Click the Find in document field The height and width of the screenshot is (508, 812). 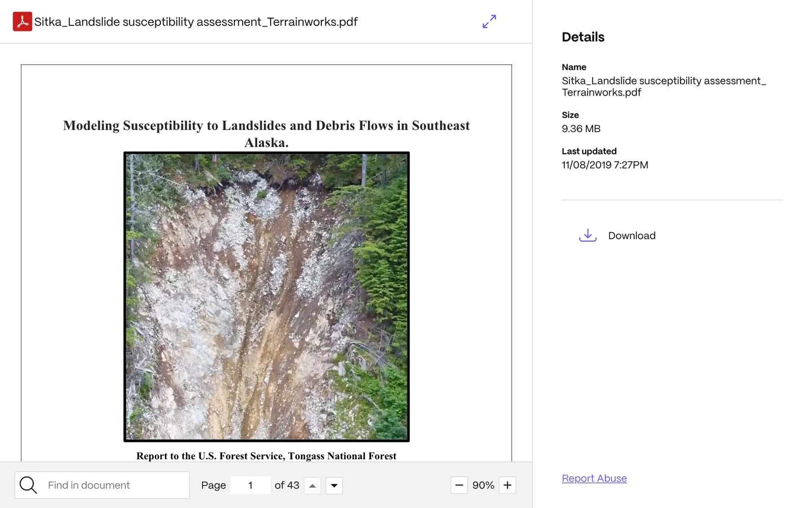pos(103,485)
